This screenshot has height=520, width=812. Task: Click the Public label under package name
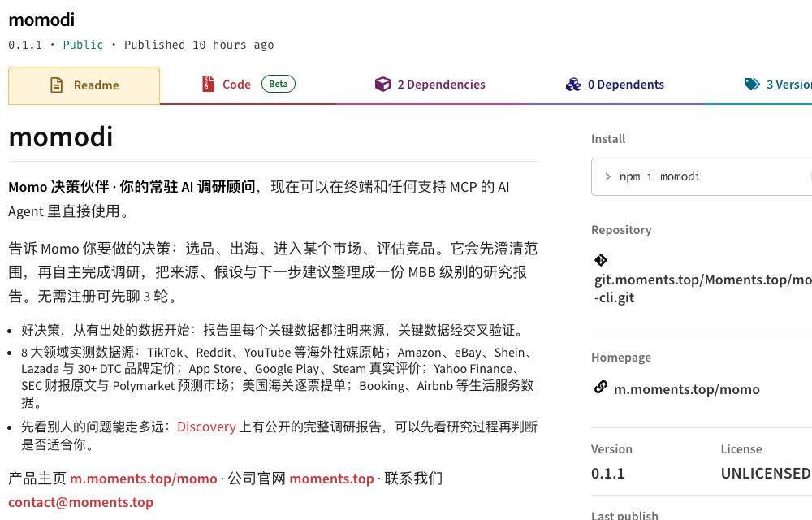click(83, 45)
